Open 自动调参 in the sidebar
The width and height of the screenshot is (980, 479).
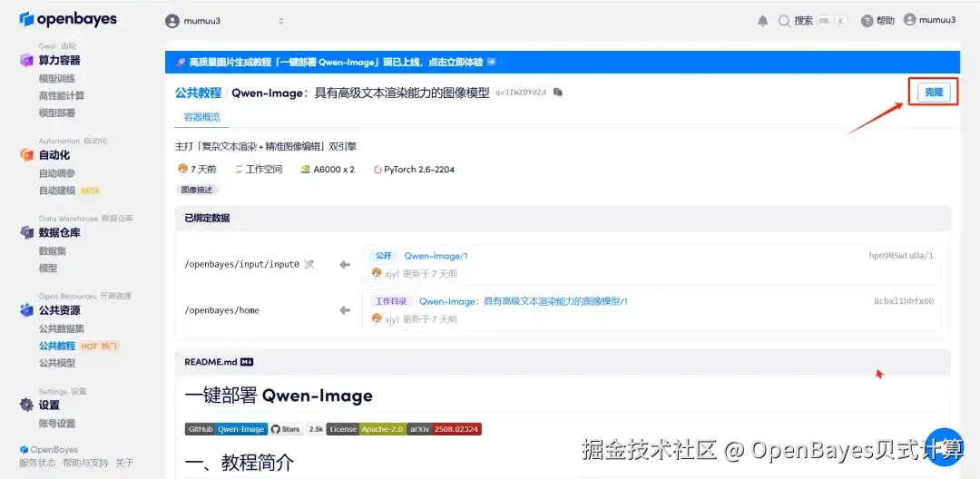point(57,173)
